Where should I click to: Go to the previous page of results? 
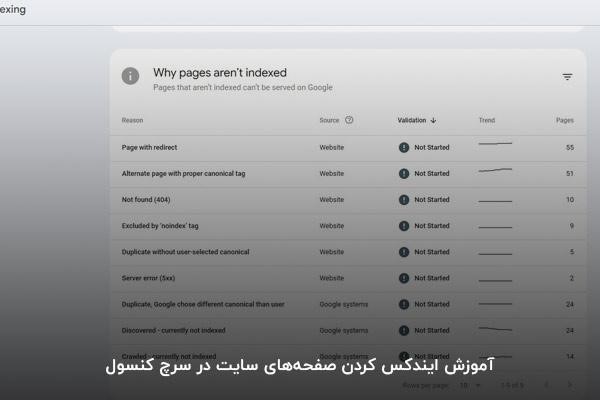click(x=546, y=385)
